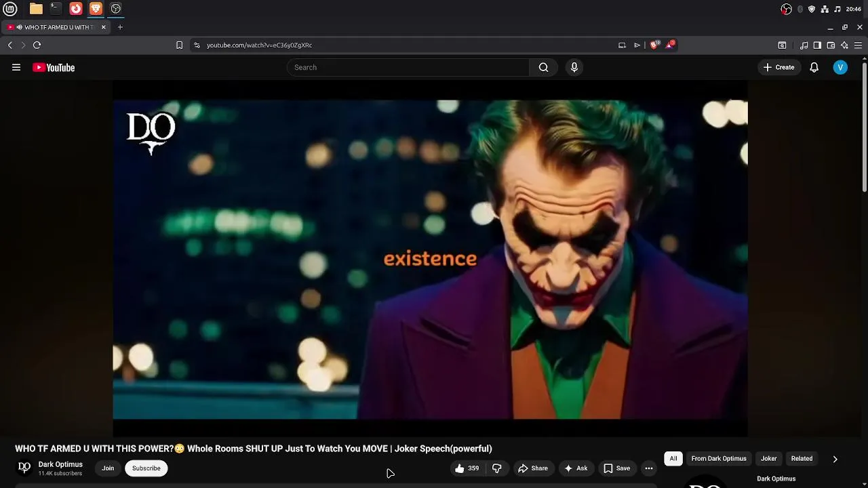Screen dimensions: 868x488
Task: Close the YouTube browser tab
Action: pyautogui.click(x=103, y=27)
